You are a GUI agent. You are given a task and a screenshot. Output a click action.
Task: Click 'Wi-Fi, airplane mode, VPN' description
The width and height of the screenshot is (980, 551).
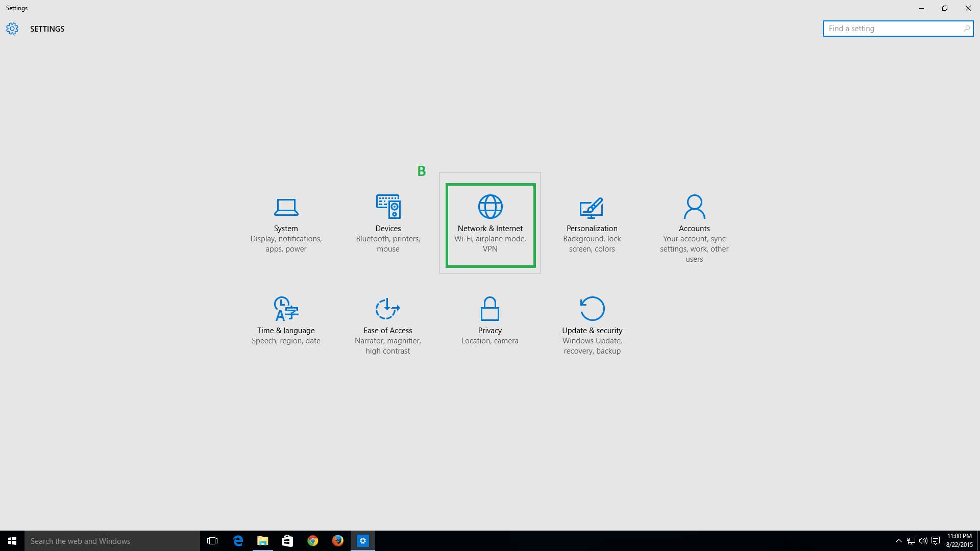coord(490,244)
